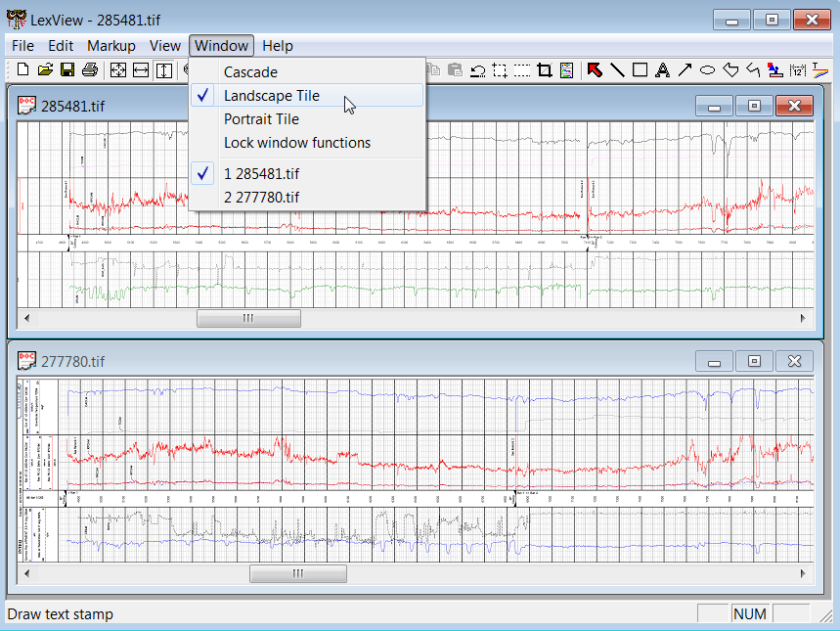This screenshot has height=631, width=840.
Task: Open the Help menu
Action: pos(278,46)
